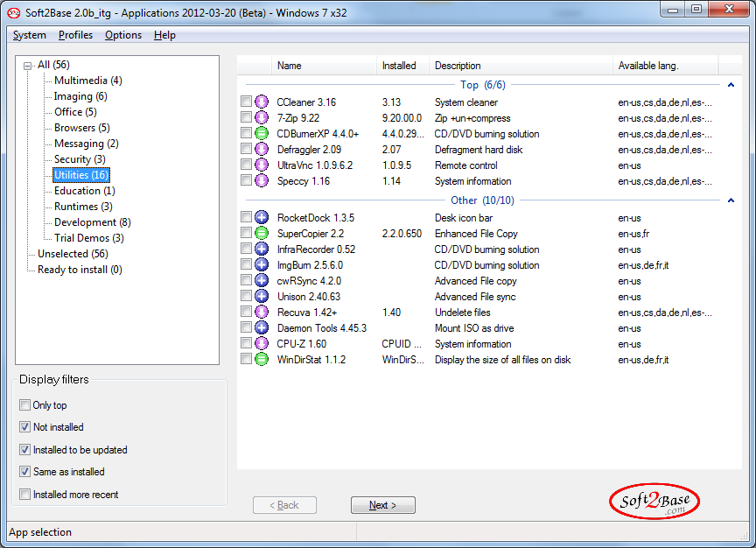Select Office (5) category
This screenshot has height=548, width=756.
tap(75, 112)
